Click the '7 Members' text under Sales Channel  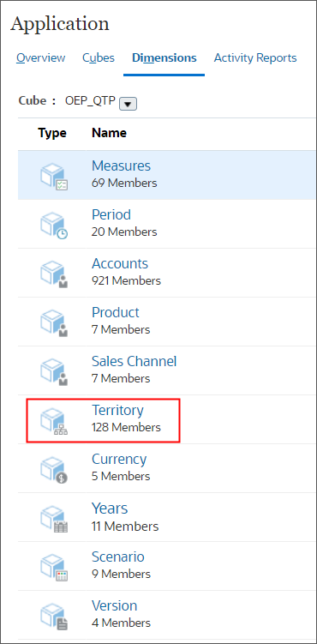pyautogui.click(x=121, y=378)
